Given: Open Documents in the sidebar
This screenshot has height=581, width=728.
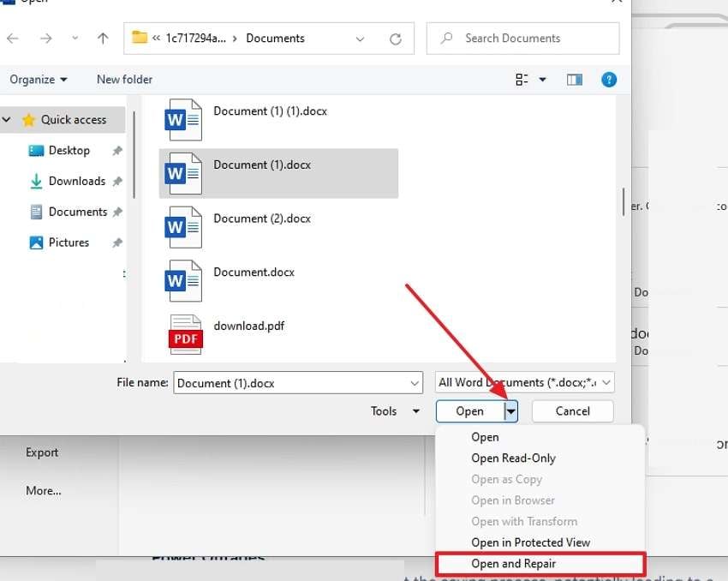Looking at the screenshot, I should [x=78, y=212].
